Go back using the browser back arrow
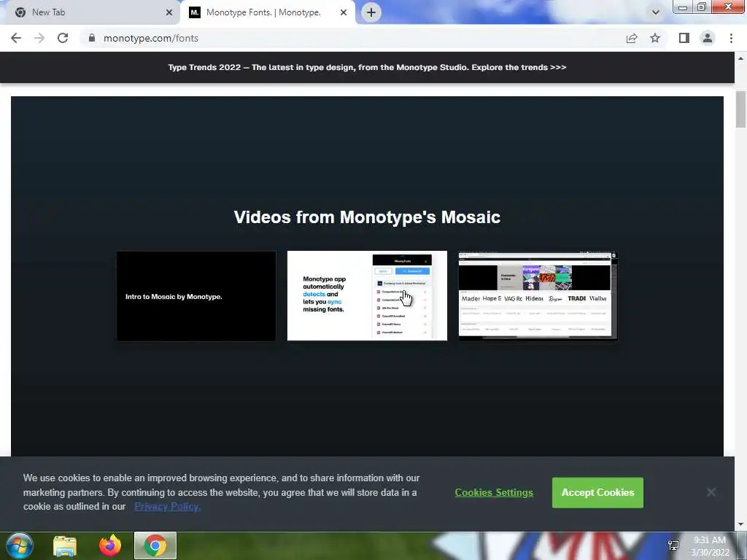747x560 pixels. [16, 38]
